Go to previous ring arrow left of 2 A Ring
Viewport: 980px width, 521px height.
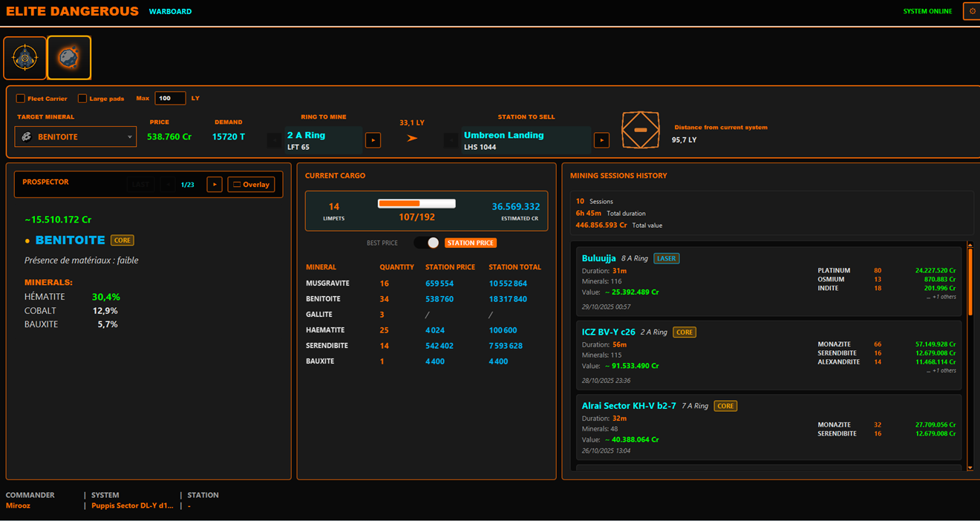pyautogui.click(x=274, y=140)
